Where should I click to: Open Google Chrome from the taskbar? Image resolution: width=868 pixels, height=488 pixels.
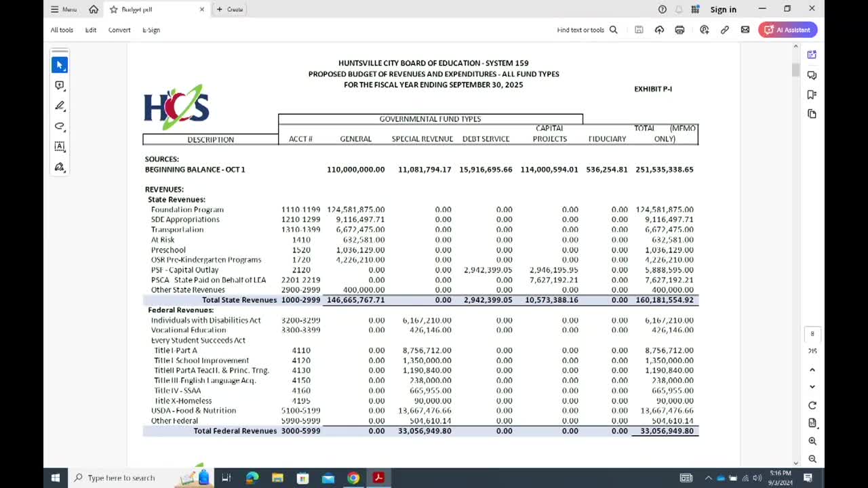[x=353, y=478]
